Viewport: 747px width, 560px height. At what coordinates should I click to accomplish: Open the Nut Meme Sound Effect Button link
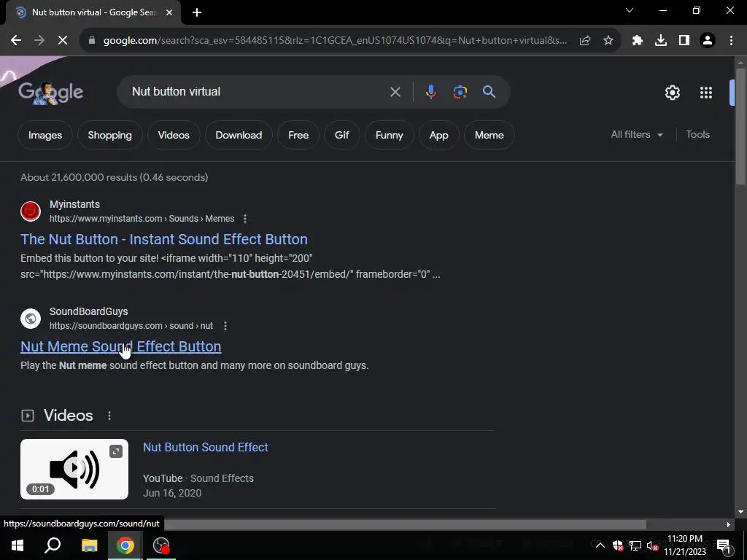121,346
